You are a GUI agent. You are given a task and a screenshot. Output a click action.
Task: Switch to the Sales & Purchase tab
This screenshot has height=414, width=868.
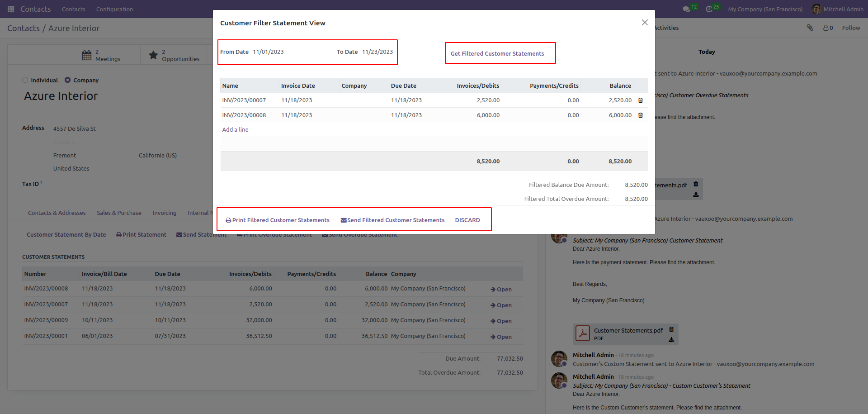pyautogui.click(x=119, y=213)
